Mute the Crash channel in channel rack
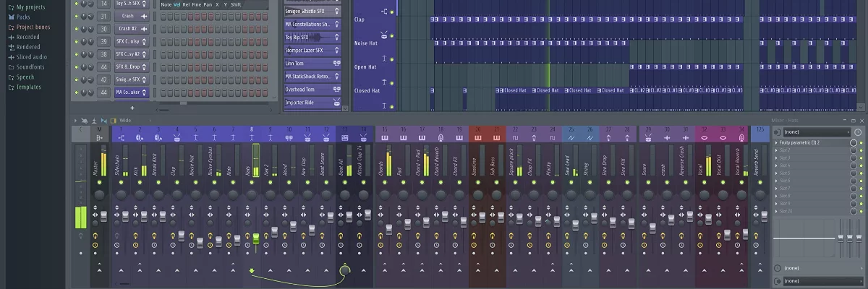This screenshot has width=868, height=289. coord(76,15)
